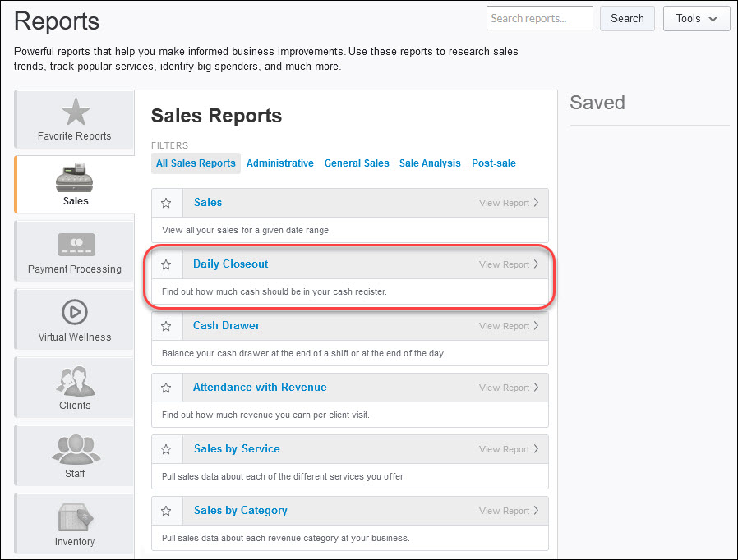Screen dimensions: 738x560
Task: Switch to General Sales filter
Action: click(x=357, y=163)
